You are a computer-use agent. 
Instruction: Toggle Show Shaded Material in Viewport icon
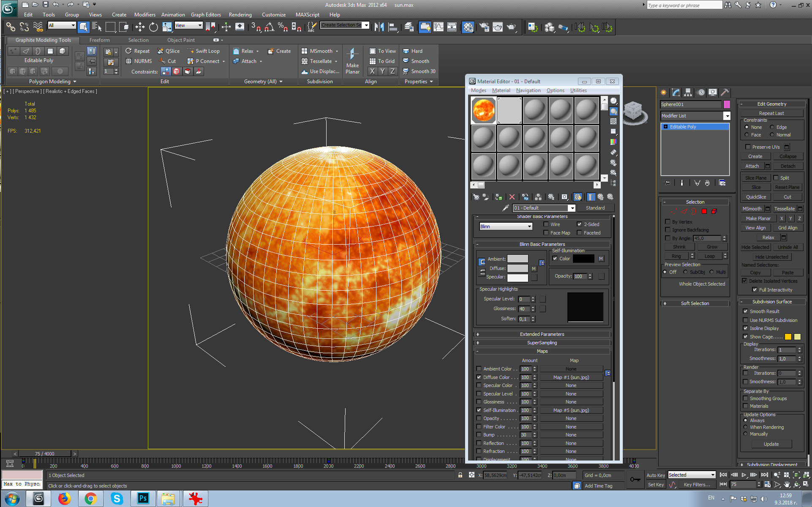[578, 197]
